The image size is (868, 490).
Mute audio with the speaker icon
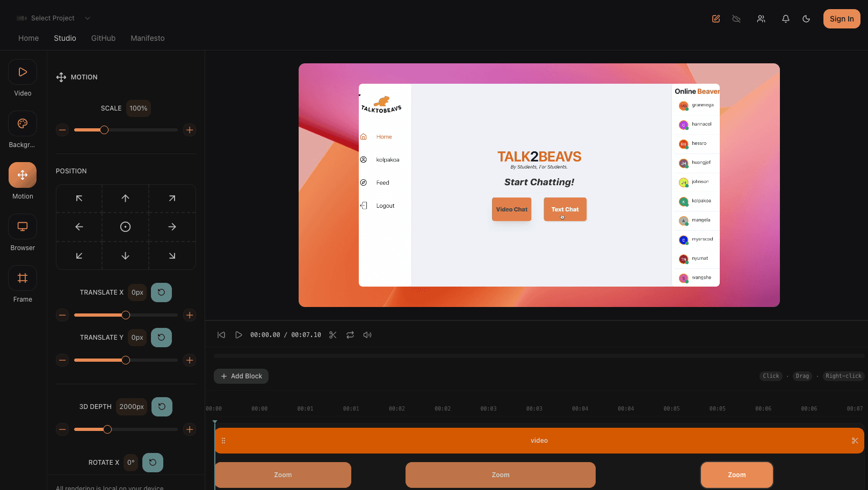pos(367,334)
